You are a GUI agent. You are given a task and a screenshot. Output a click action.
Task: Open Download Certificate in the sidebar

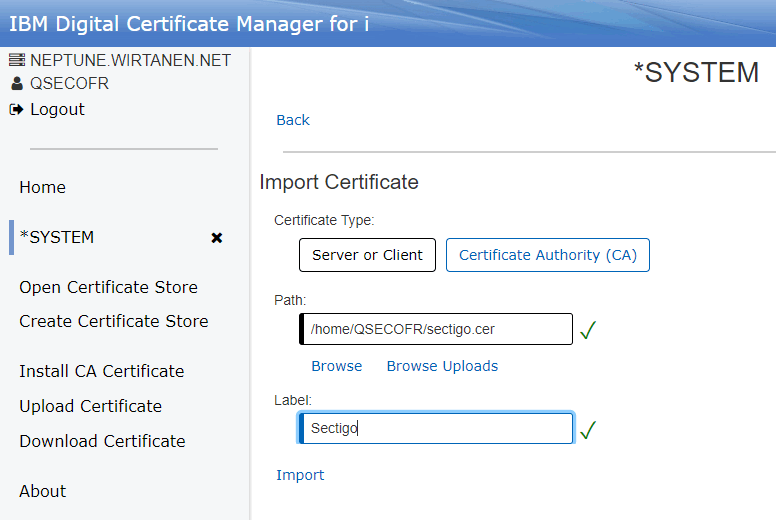[102, 441]
